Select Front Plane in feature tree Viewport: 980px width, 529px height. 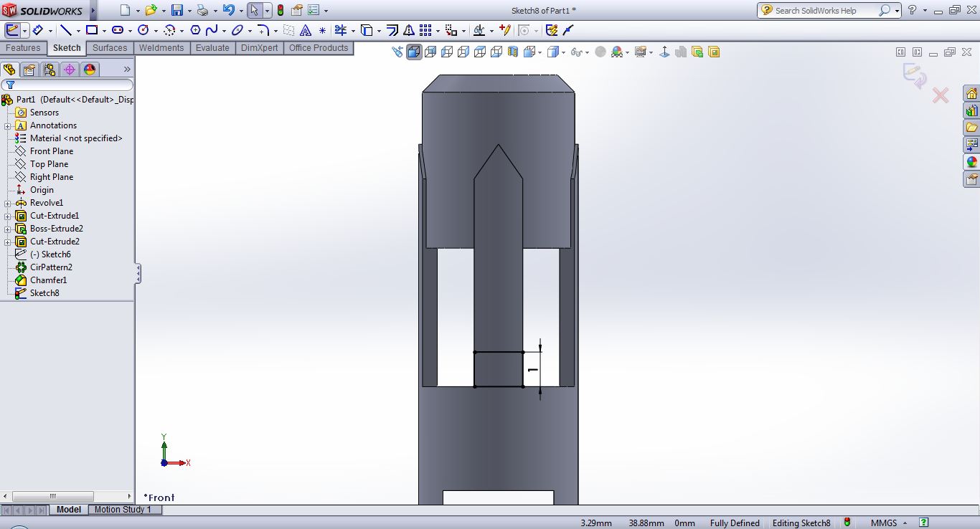[x=51, y=151]
